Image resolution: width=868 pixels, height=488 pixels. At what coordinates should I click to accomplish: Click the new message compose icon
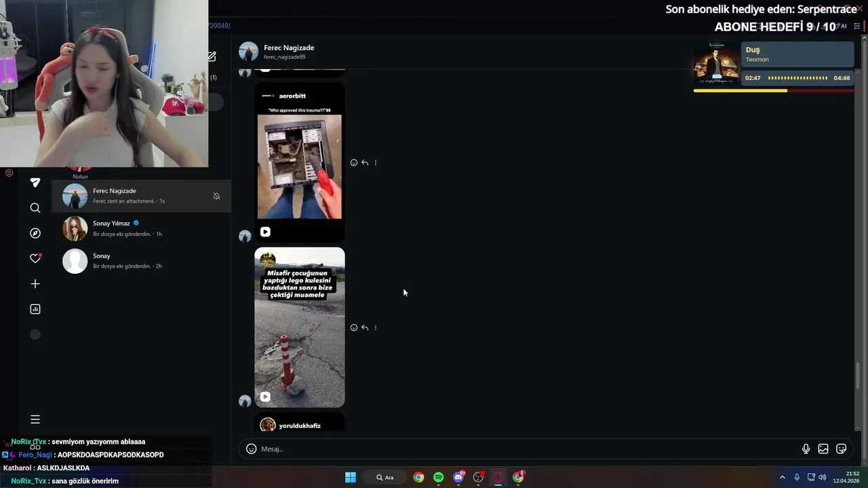point(212,56)
